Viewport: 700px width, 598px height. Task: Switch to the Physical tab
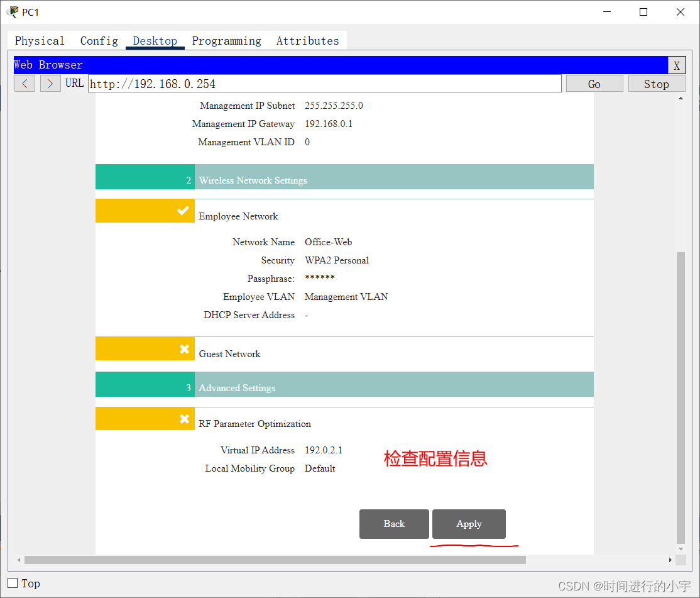pos(40,41)
